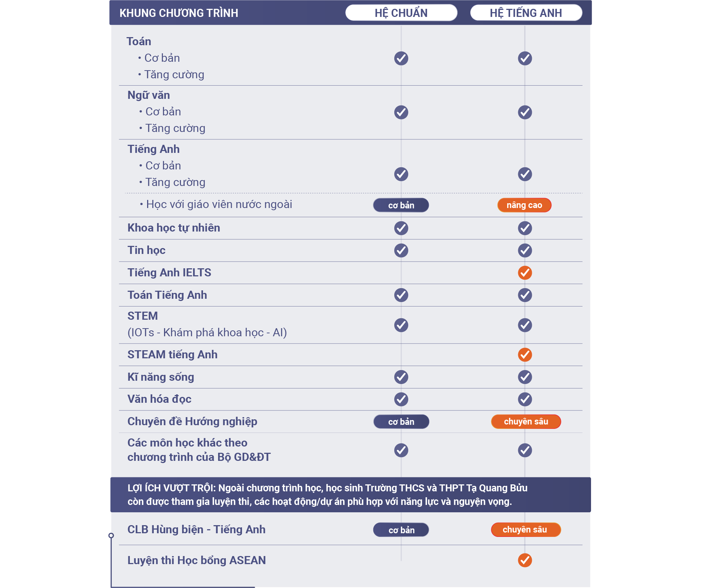
Task: Click Hệ Tiếng Anh checkmark for Tin học
Action: [x=525, y=251]
